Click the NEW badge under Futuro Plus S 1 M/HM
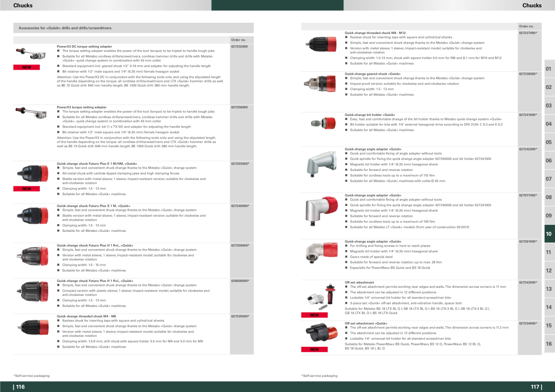 point(26,189)
